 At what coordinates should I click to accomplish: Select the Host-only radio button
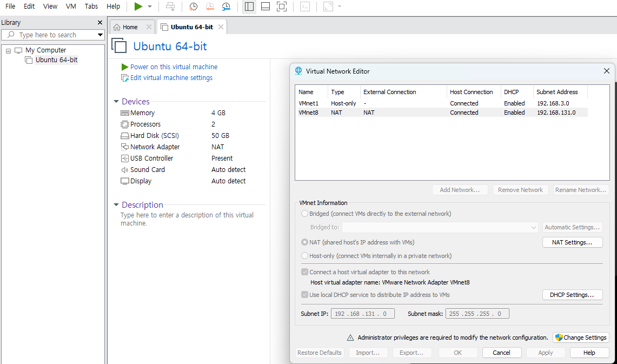304,256
